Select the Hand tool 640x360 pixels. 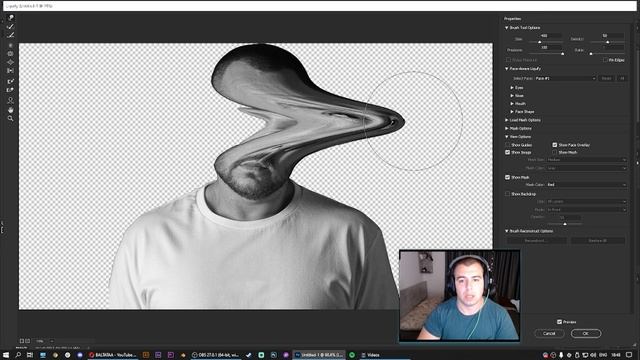click(x=11, y=110)
